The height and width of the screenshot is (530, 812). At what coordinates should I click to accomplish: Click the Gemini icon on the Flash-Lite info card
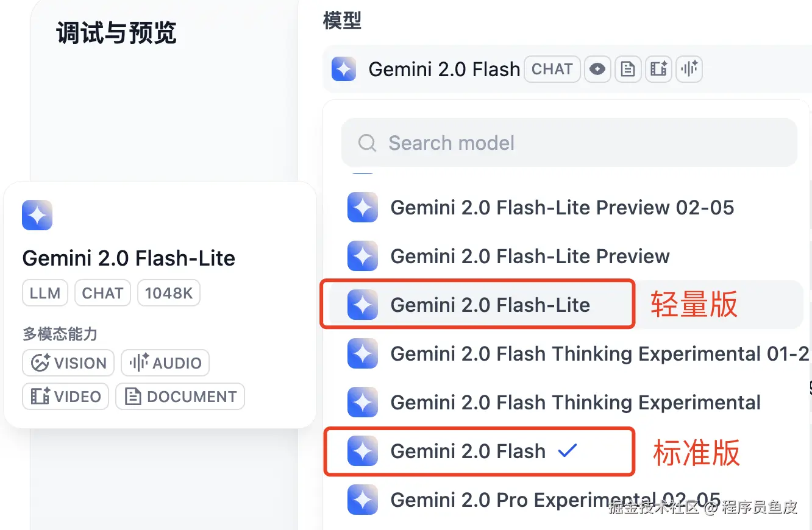pyautogui.click(x=37, y=215)
